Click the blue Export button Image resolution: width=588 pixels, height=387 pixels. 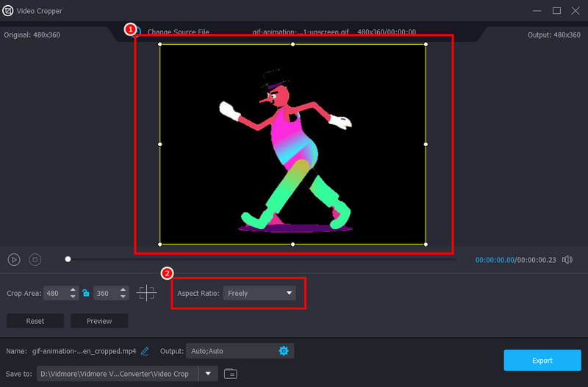click(541, 361)
